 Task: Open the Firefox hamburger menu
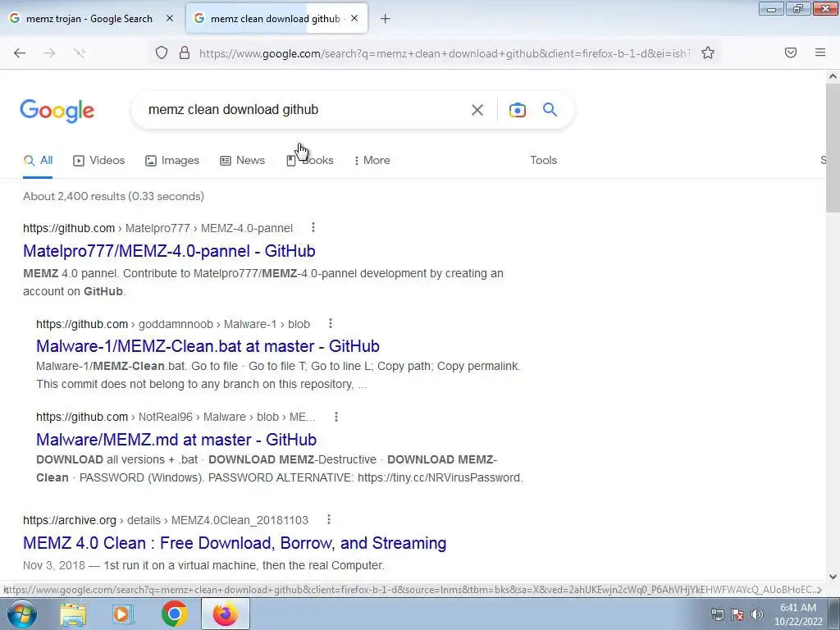point(820,52)
